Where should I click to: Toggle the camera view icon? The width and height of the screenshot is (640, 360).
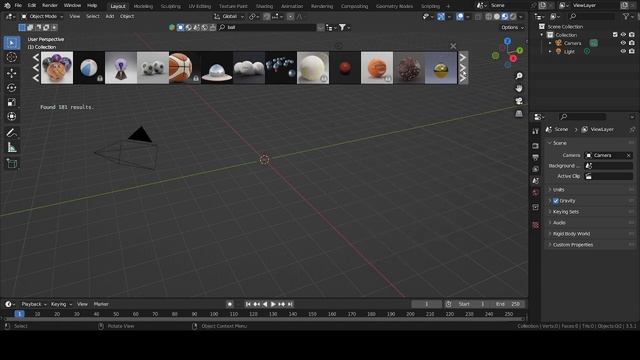(x=519, y=101)
